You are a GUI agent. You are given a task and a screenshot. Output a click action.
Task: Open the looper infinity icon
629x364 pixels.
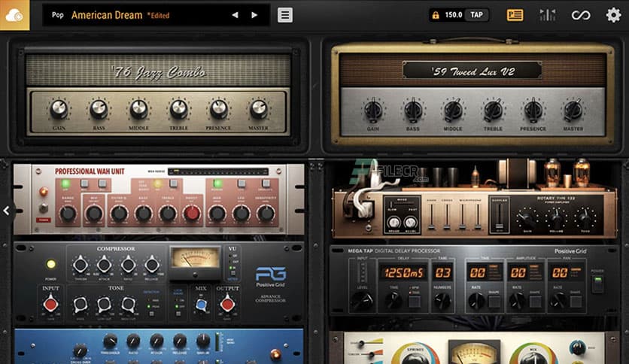(x=580, y=15)
